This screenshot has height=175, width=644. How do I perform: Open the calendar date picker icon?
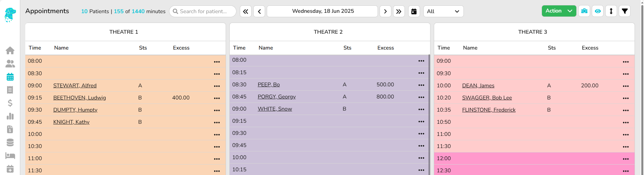[x=414, y=11]
